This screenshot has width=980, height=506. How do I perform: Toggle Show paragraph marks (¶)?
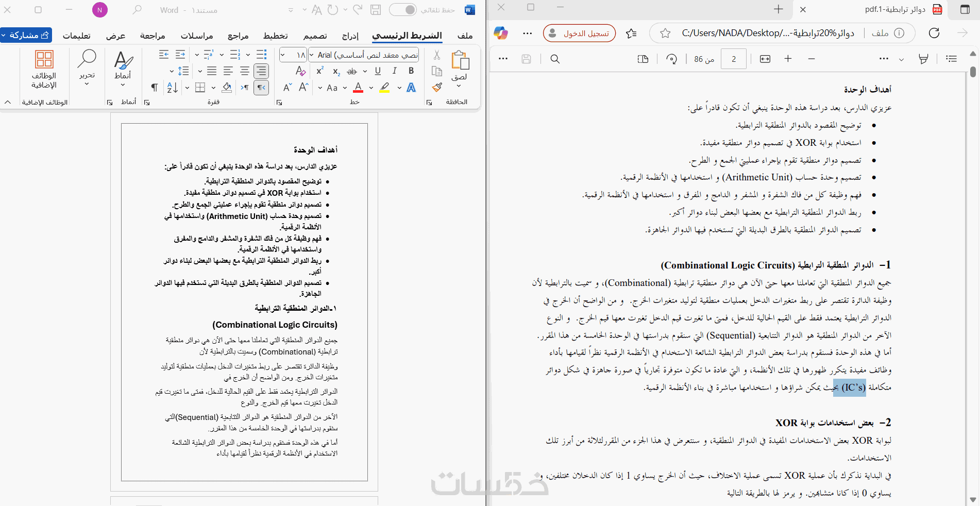point(154,88)
